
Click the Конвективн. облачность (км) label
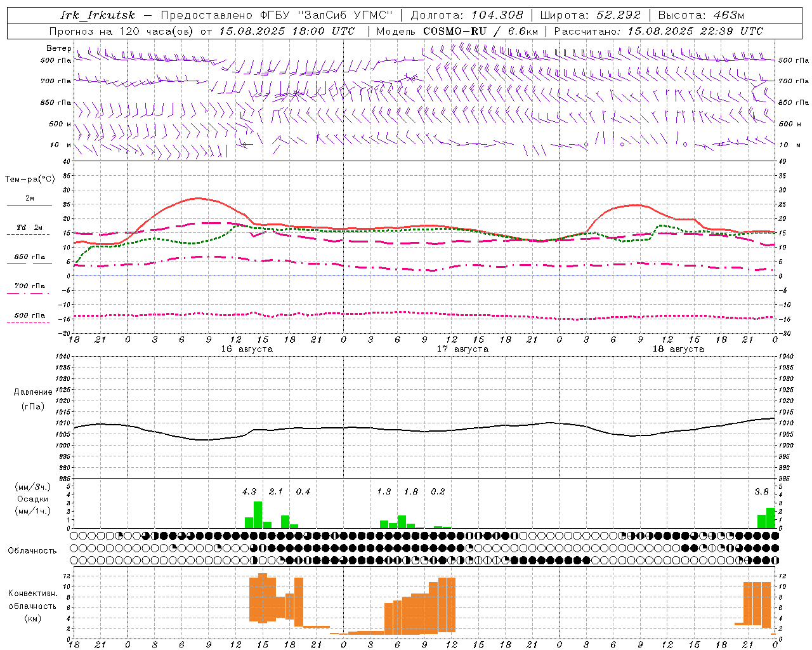32,606
